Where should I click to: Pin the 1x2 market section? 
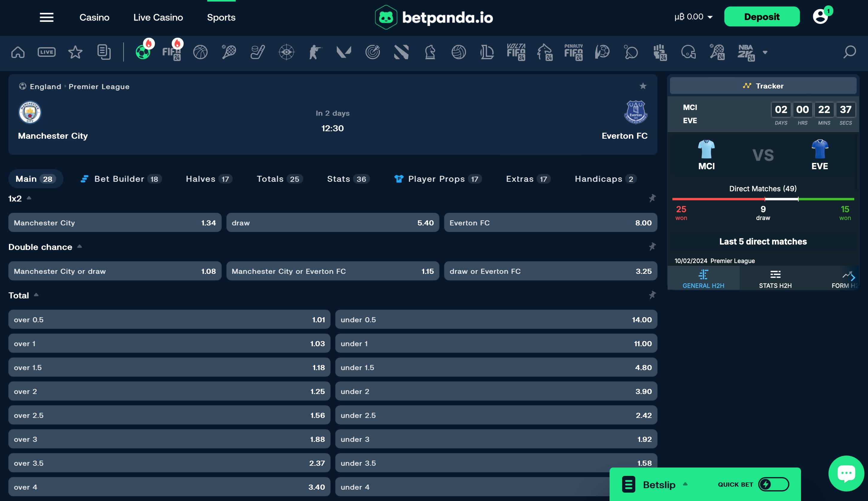pyautogui.click(x=652, y=198)
